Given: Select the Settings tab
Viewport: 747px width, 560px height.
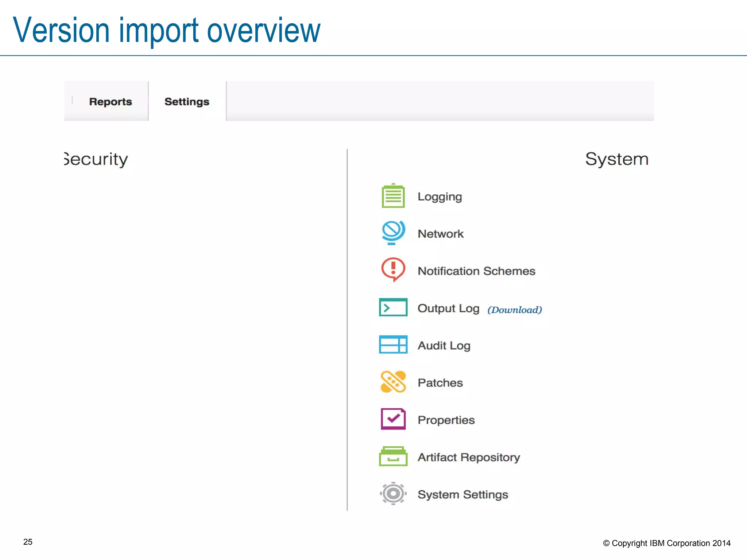Looking at the screenshot, I should coord(187,101).
